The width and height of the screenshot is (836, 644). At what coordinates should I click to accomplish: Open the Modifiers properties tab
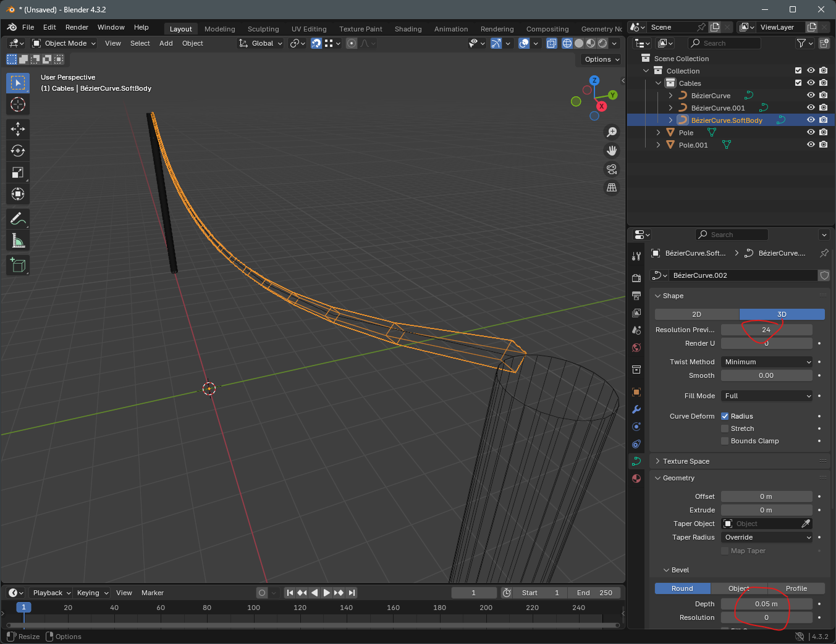636,409
